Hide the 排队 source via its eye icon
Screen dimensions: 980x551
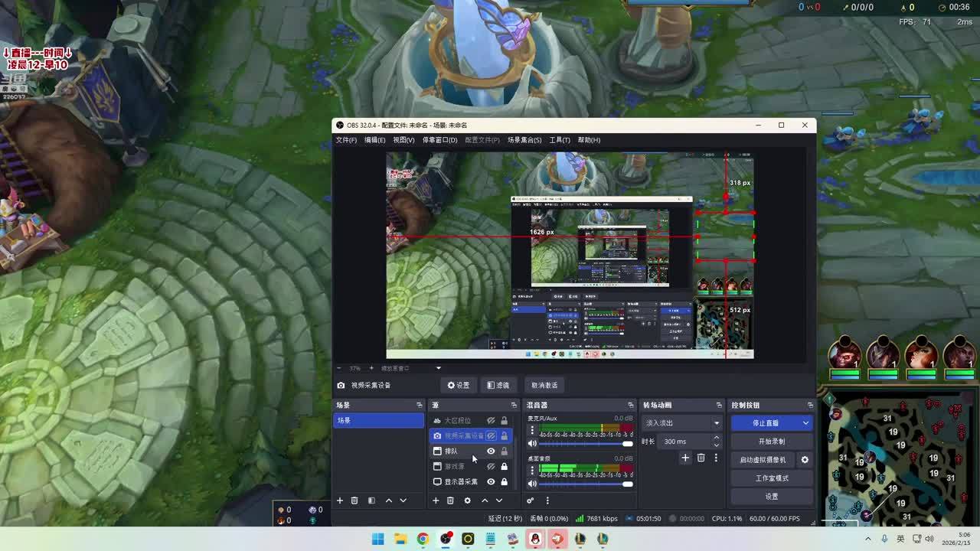491,452
